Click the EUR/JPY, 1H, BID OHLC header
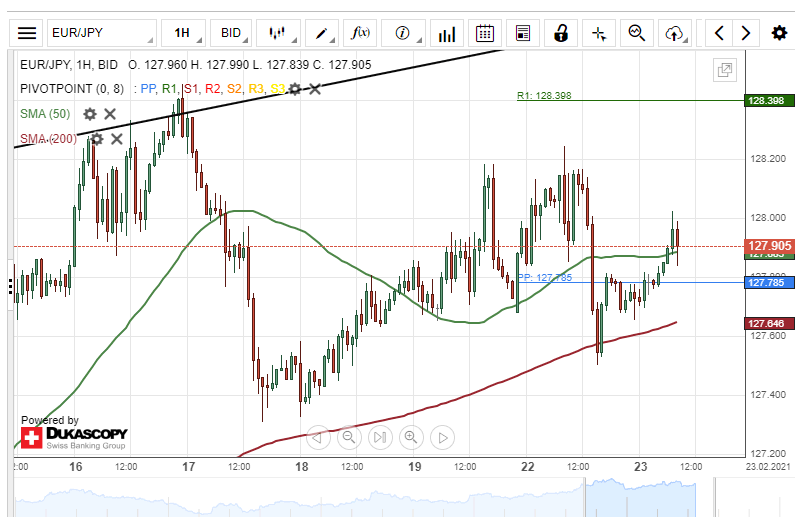Image resolution: width=800 pixels, height=522 pixels. pyautogui.click(x=195, y=65)
